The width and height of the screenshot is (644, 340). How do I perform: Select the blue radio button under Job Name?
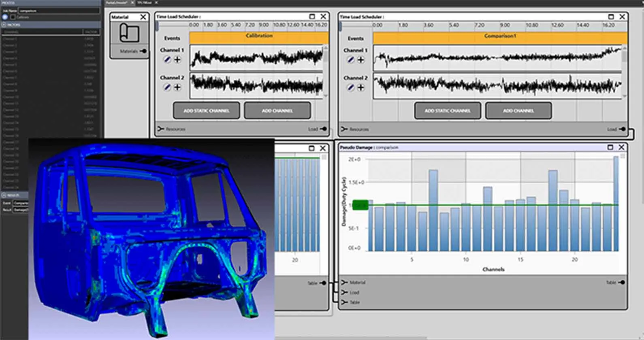pyautogui.click(x=5, y=17)
